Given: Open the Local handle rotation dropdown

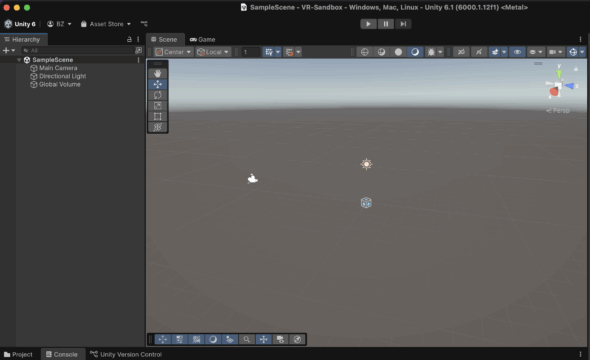Looking at the screenshot, I should point(213,52).
